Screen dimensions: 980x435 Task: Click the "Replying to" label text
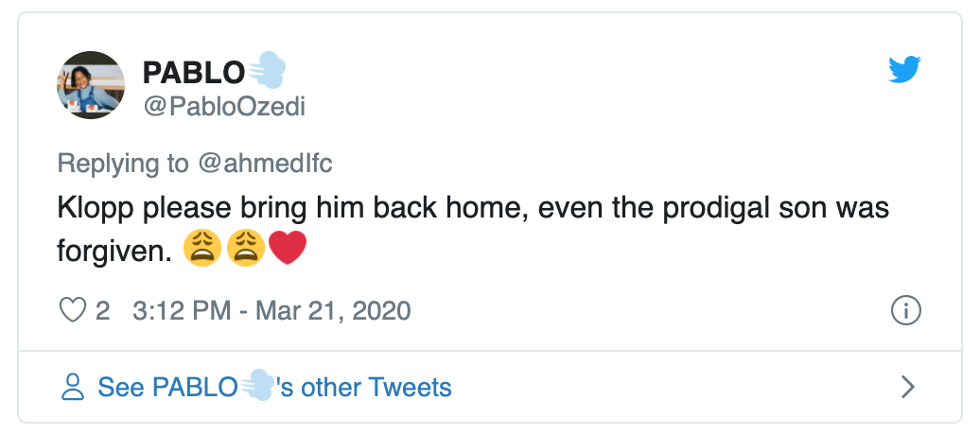(123, 163)
